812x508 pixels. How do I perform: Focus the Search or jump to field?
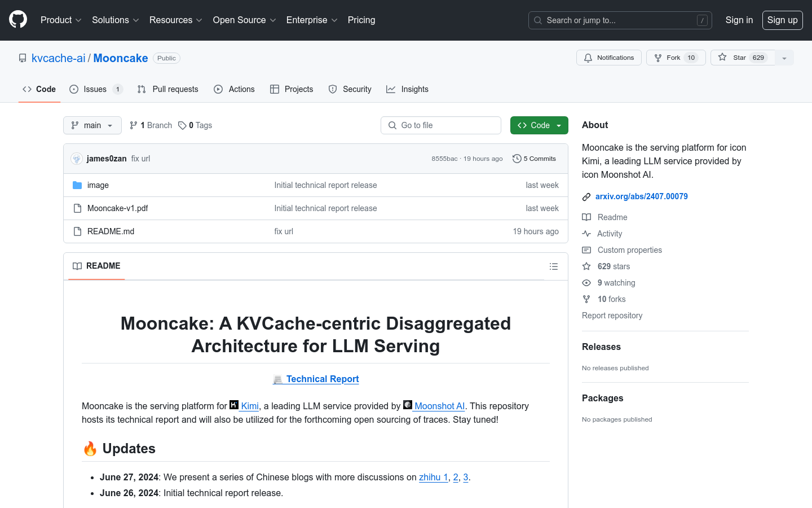tap(620, 20)
